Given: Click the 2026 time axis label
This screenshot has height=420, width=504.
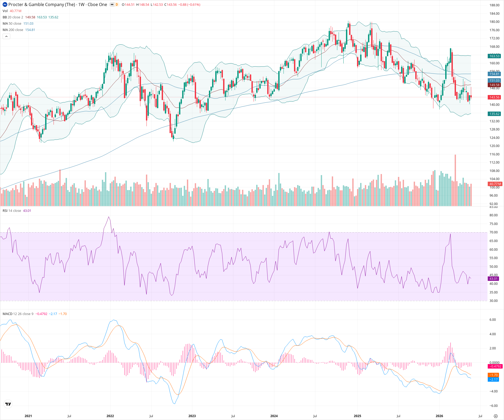Looking at the screenshot, I should [x=439, y=416].
